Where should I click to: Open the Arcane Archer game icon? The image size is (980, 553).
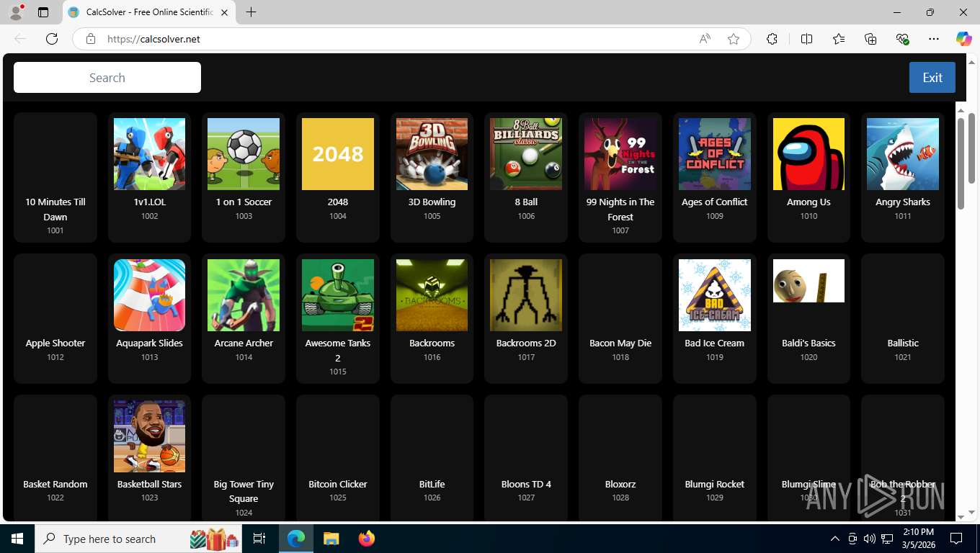[244, 295]
